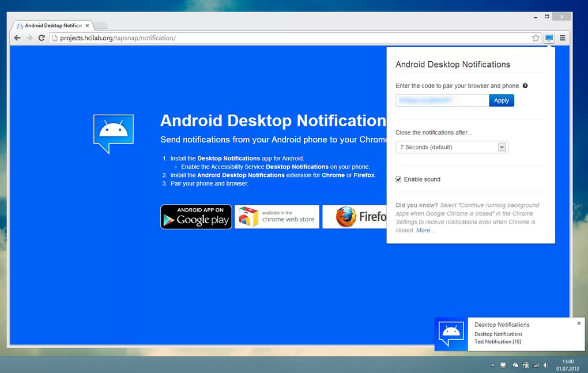Click the Android Desktop Notifications extension link text
588x373 pixels.
point(241,175)
